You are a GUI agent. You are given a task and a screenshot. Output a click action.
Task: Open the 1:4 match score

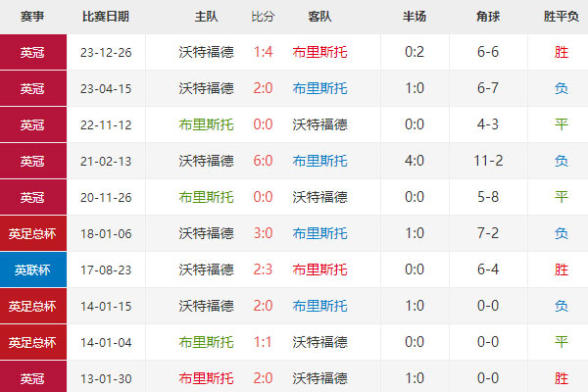pyautogui.click(x=263, y=52)
